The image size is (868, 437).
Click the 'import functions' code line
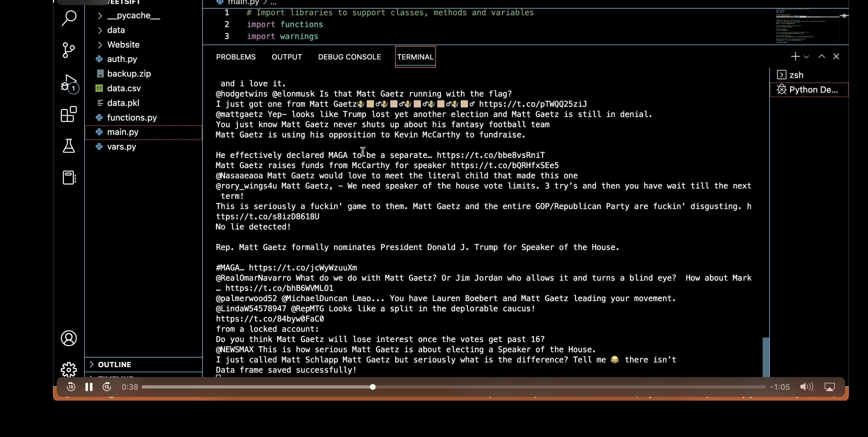tap(285, 25)
